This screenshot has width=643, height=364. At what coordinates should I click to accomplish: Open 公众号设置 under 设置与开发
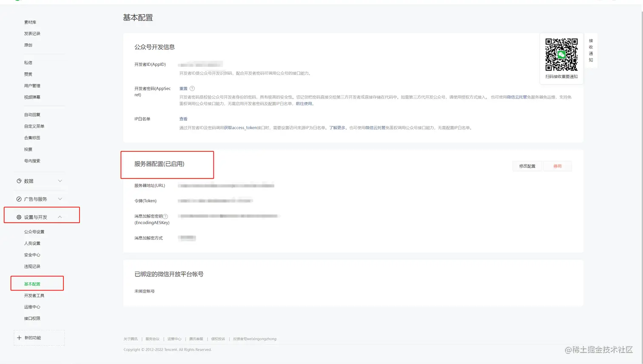pyautogui.click(x=34, y=232)
